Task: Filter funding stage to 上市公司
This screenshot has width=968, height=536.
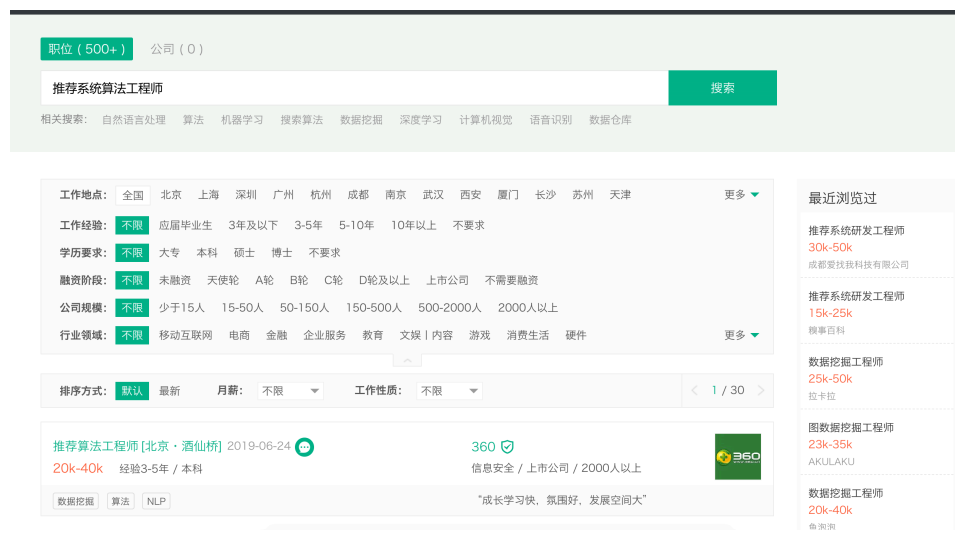Action: tap(448, 280)
